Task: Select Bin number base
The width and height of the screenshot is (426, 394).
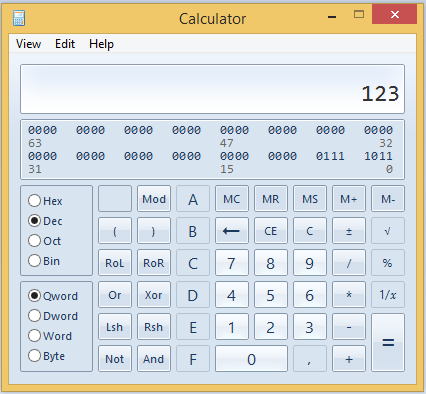Action: [44, 261]
